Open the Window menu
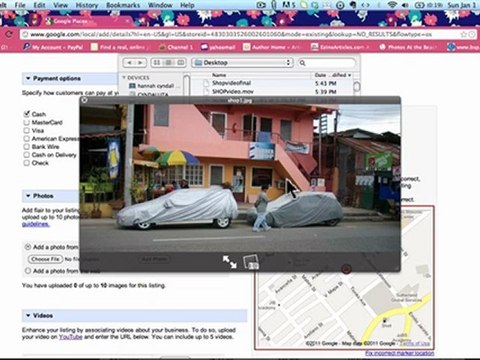Image resolution: width=480 pixels, height=360 pixels. point(160,5)
